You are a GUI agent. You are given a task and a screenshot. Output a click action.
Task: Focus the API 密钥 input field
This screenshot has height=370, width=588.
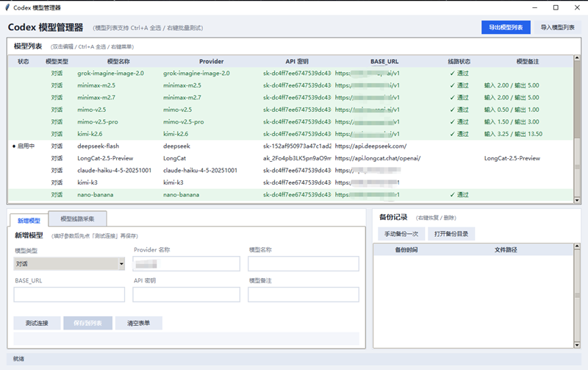pos(186,294)
